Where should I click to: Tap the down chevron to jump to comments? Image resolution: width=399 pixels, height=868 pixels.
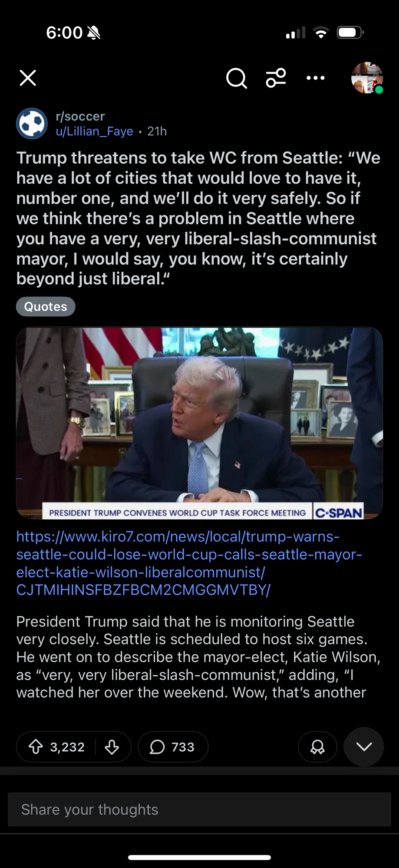[x=364, y=747]
